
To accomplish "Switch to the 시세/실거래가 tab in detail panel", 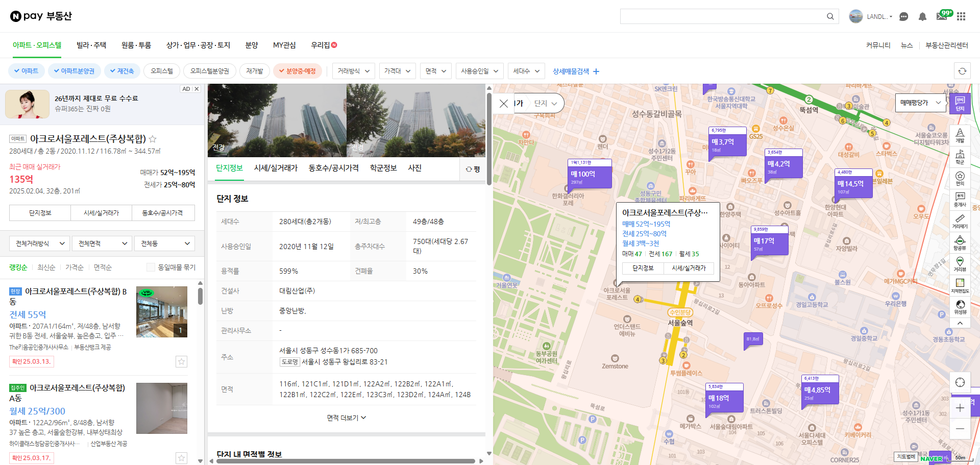I will point(276,168).
